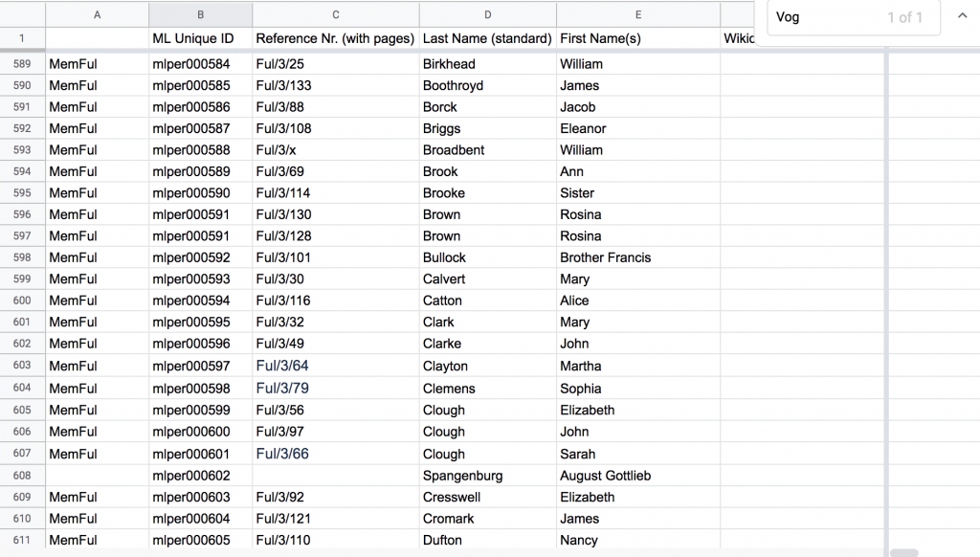Open the Ful/3/79 reference link
The width and height of the screenshot is (980, 557).
[x=282, y=389]
